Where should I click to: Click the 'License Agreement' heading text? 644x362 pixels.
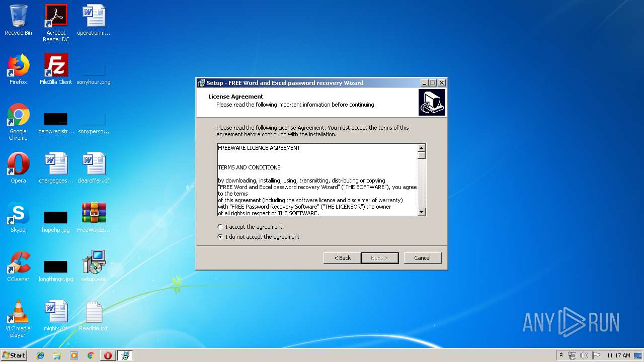pyautogui.click(x=236, y=97)
